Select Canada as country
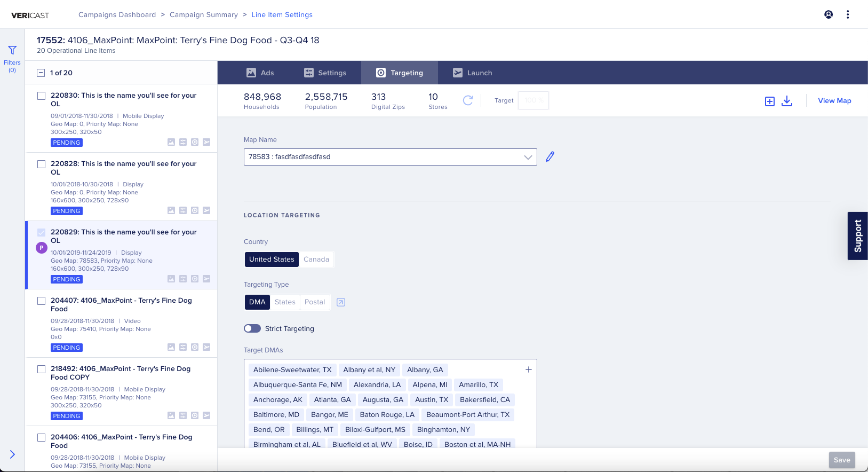Screen dimensions: 868x472 coord(316,259)
